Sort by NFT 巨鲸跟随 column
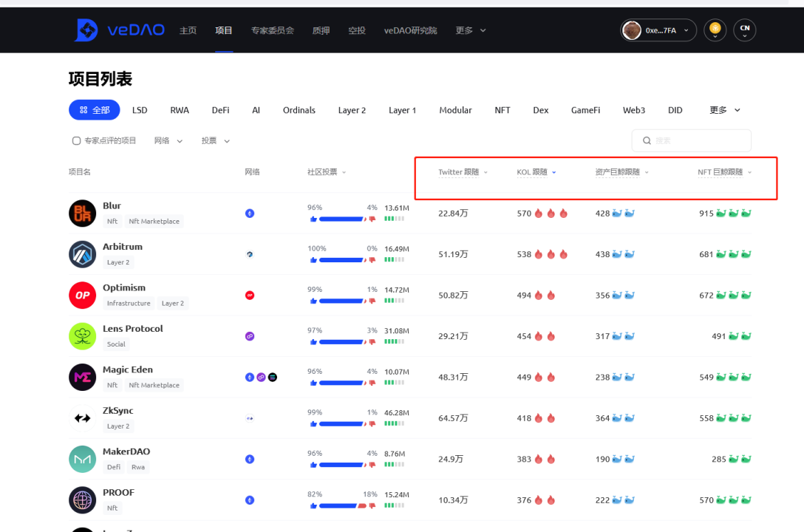Viewport: 804px width, 532px height. pyautogui.click(x=724, y=172)
